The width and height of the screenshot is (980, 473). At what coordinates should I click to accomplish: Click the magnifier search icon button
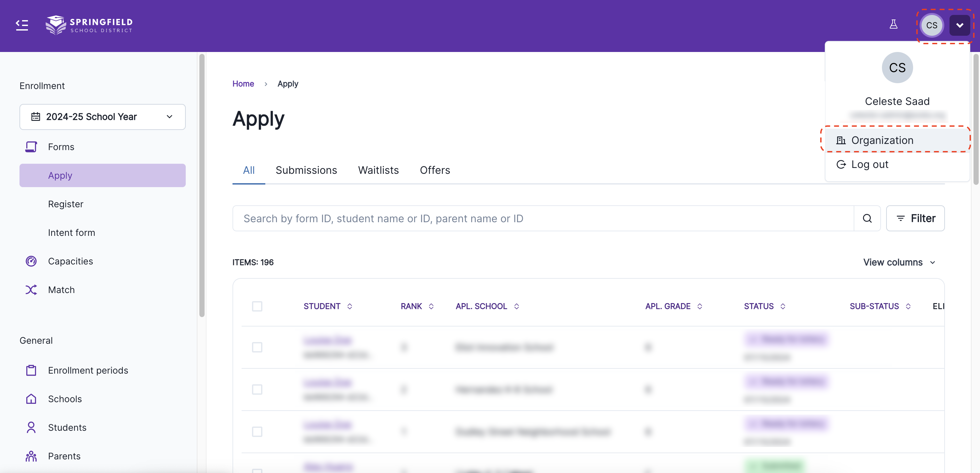pos(867,218)
